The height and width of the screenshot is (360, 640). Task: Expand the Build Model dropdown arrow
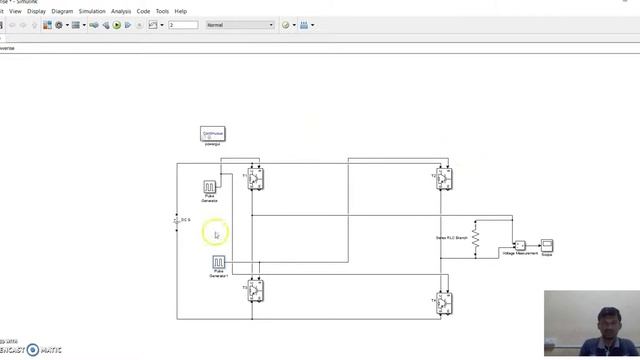pos(313,25)
